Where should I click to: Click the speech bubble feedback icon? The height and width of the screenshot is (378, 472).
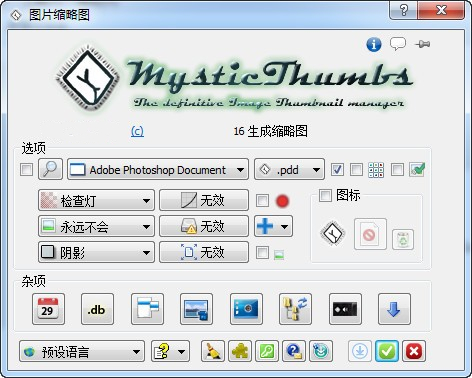[398, 44]
